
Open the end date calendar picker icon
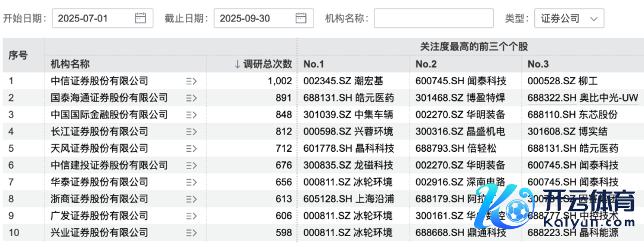tap(301, 19)
